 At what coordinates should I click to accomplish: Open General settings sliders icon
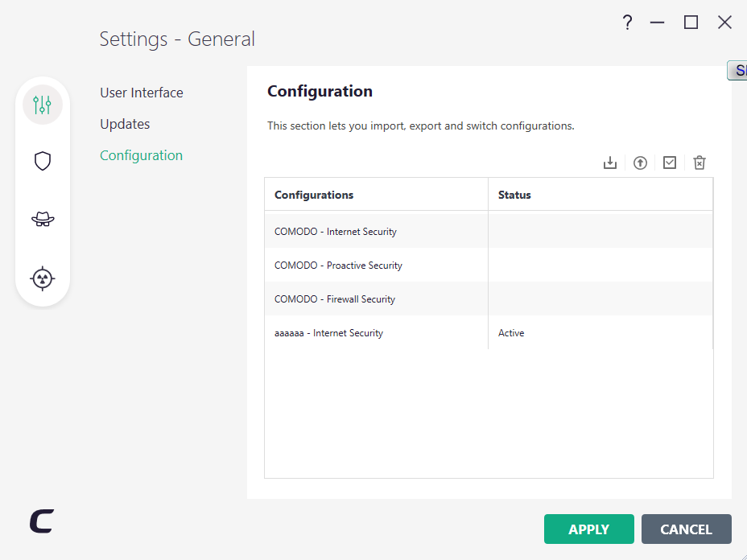(x=43, y=104)
